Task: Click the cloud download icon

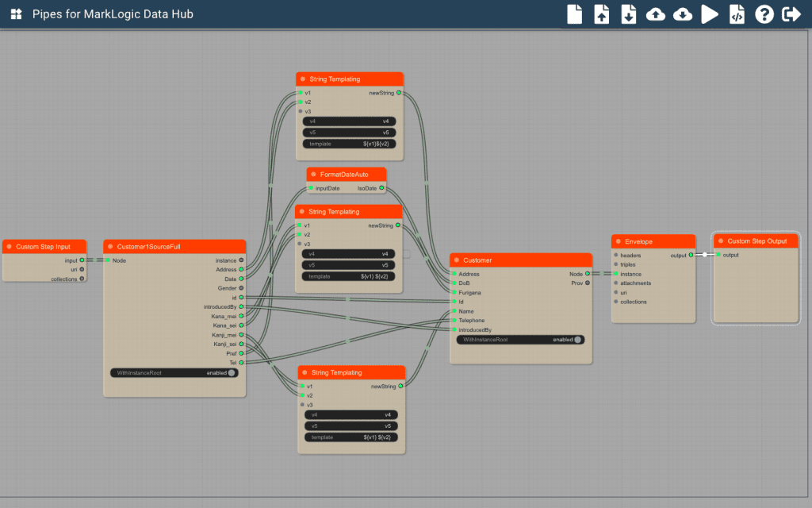Action: [683, 14]
